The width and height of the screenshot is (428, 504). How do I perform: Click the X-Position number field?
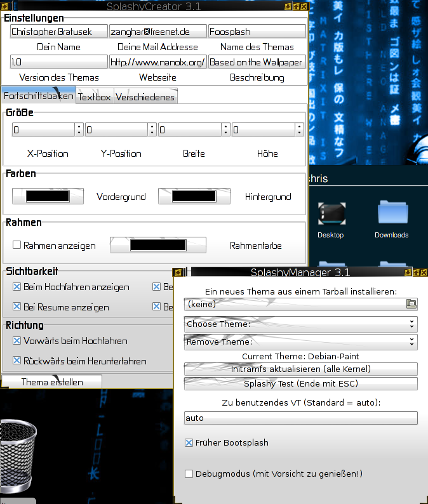44,129
